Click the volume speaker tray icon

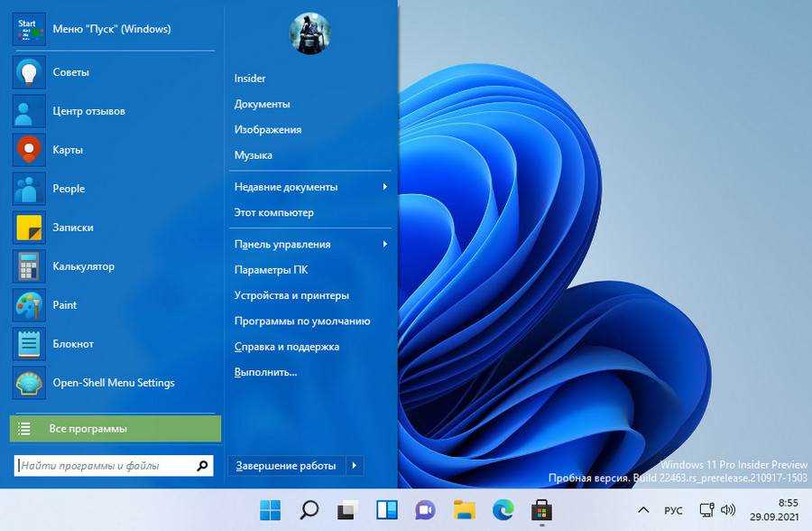pos(728,510)
